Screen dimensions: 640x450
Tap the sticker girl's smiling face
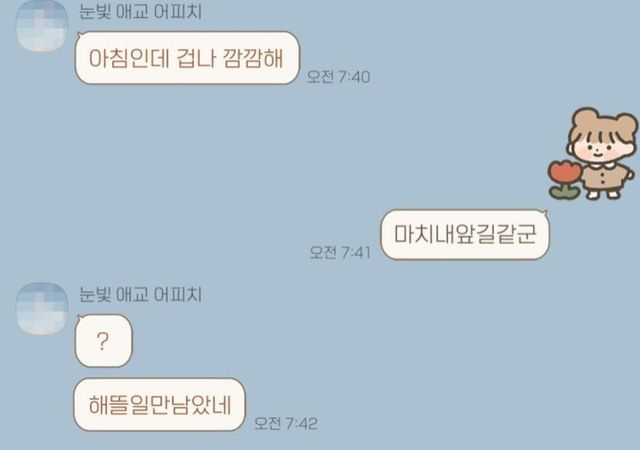(x=598, y=149)
